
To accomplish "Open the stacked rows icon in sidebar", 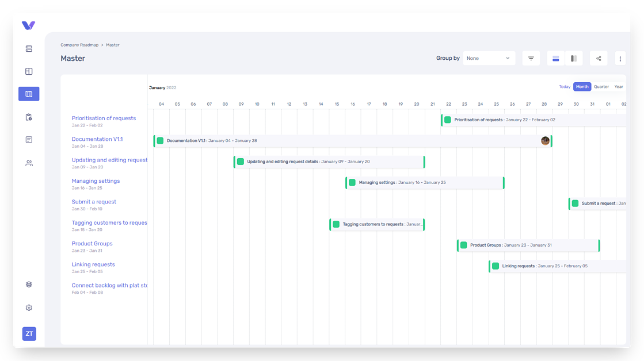I will [29, 49].
